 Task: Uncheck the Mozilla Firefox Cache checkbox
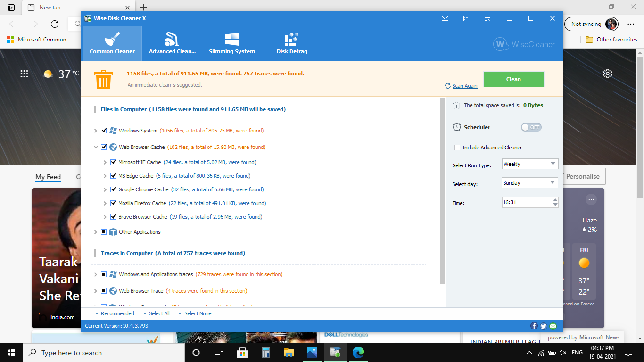click(x=113, y=203)
